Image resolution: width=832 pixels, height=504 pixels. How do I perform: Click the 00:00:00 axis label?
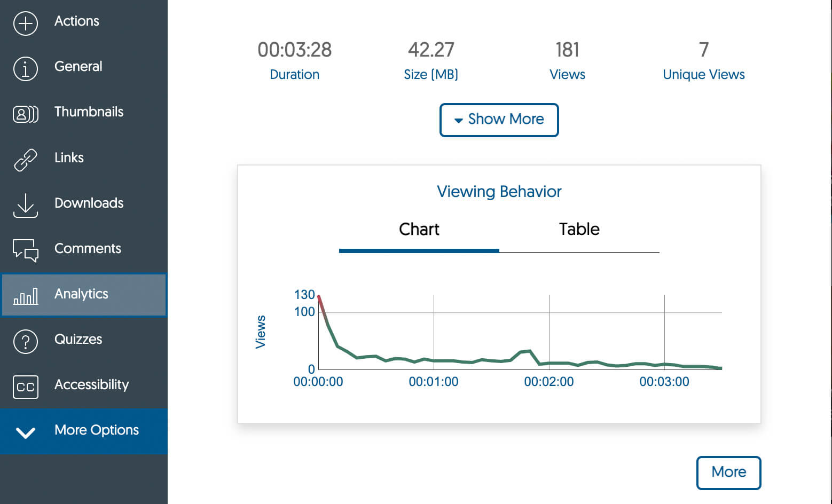[318, 382]
